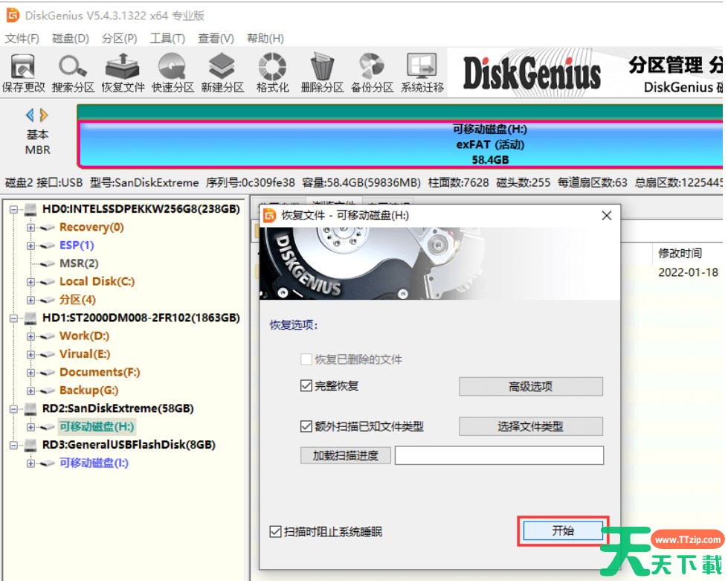Collapse the HD0 INTELSSDPEKKW256G8 disk node
Image resolution: width=728 pixels, height=581 pixels.
14,210
